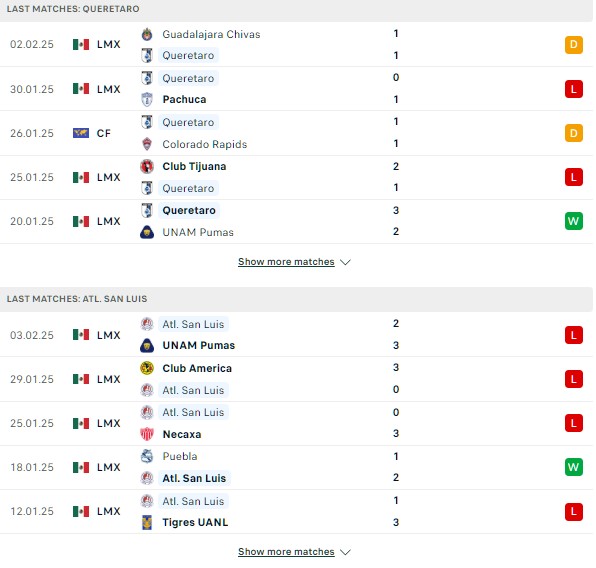The width and height of the screenshot is (596, 568).
Task: Expand Atl. San Luis Show more matches chevron
Action: [x=345, y=552]
